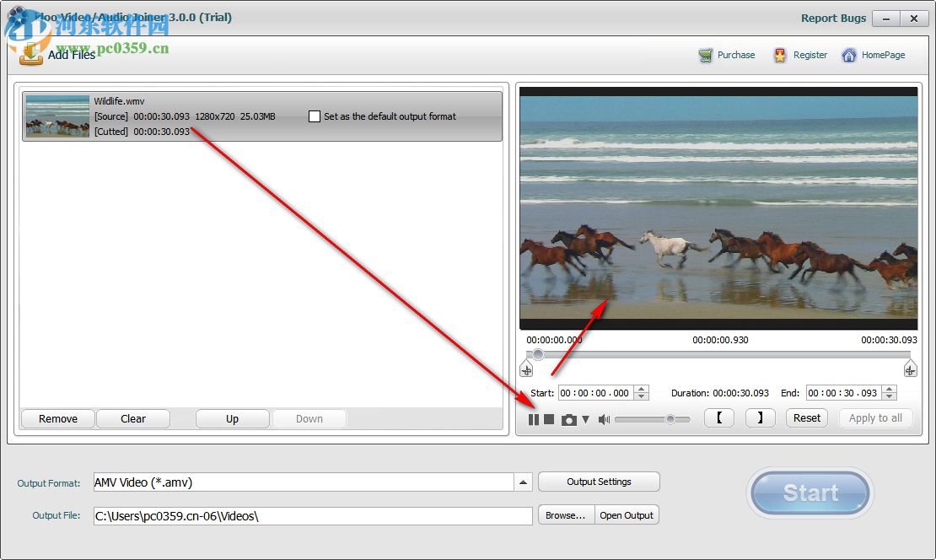Click Open Output button
The height and width of the screenshot is (560, 936).
(627, 515)
